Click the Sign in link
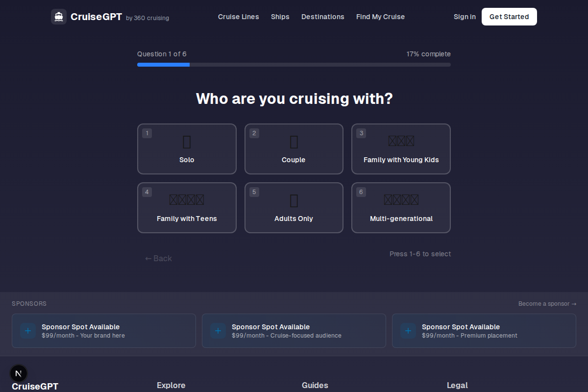The image size is (588, 392). click(x=464, y=16)
